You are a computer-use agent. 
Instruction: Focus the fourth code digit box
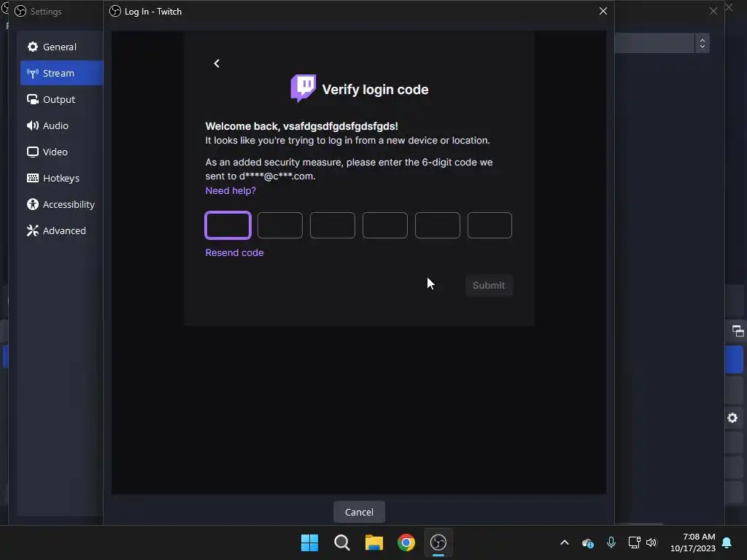click(385, 225)
